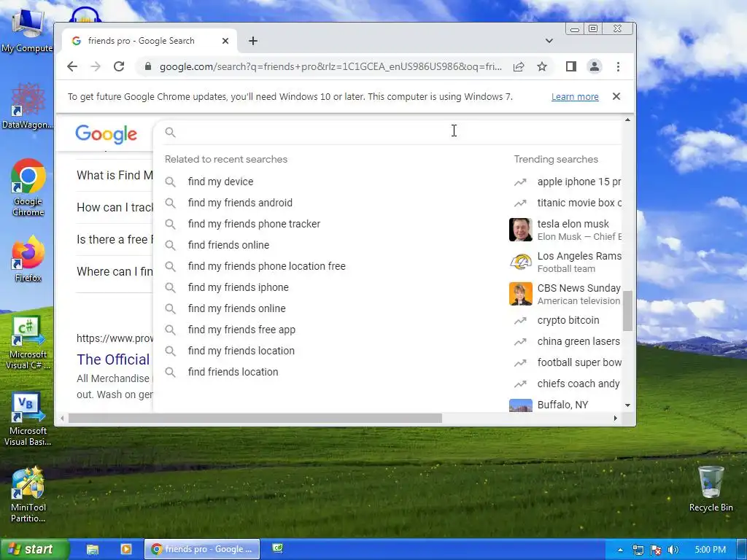Click the Elon Musk thumbnail
This screenshot has height=560, width=747.
[x=520, y=230]
